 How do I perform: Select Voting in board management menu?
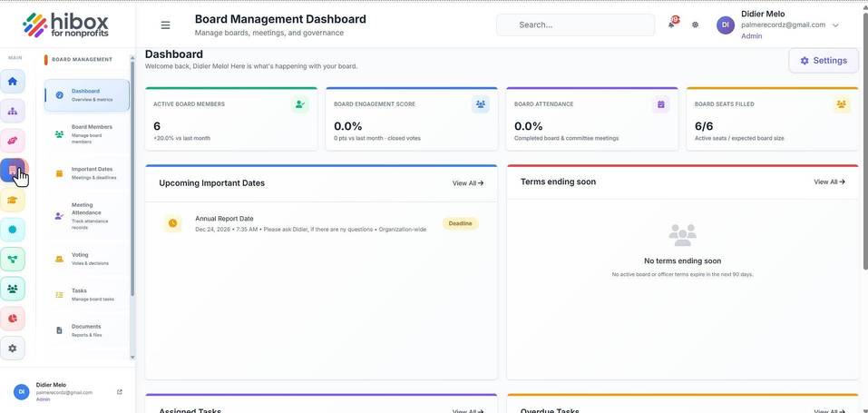[x=86, y=259]
